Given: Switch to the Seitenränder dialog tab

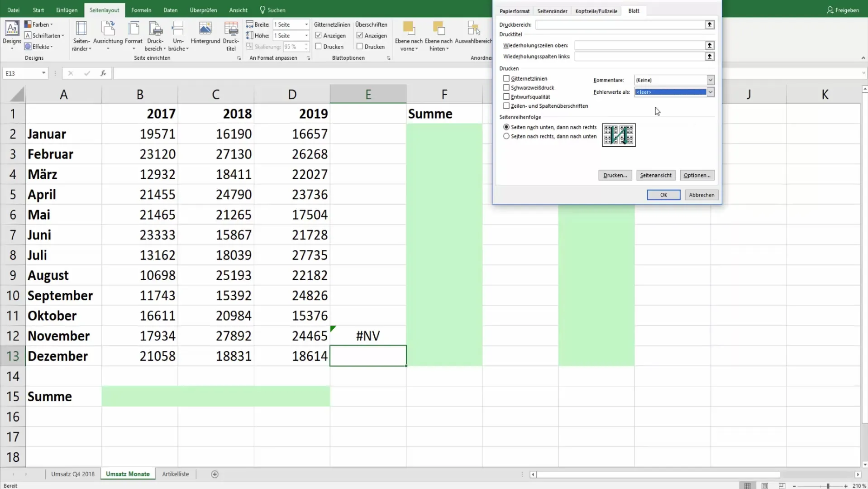Looking at the screenshot, I should tap(552, 11).
